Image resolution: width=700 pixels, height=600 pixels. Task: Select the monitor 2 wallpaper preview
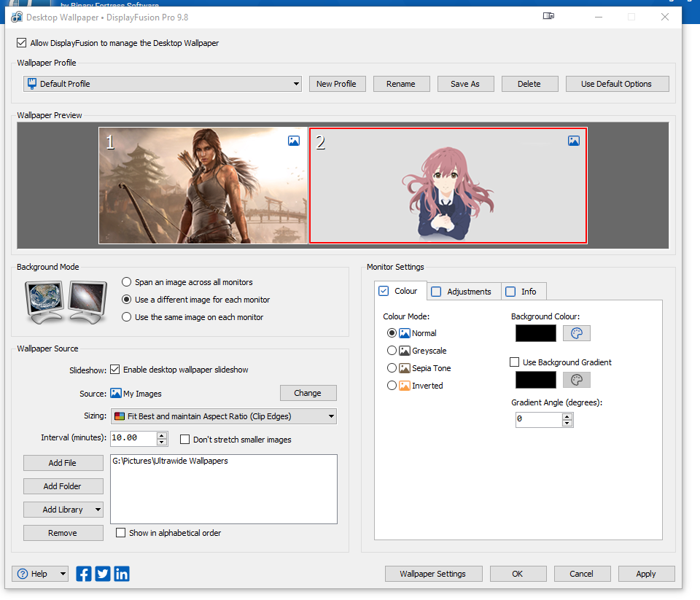448,185
